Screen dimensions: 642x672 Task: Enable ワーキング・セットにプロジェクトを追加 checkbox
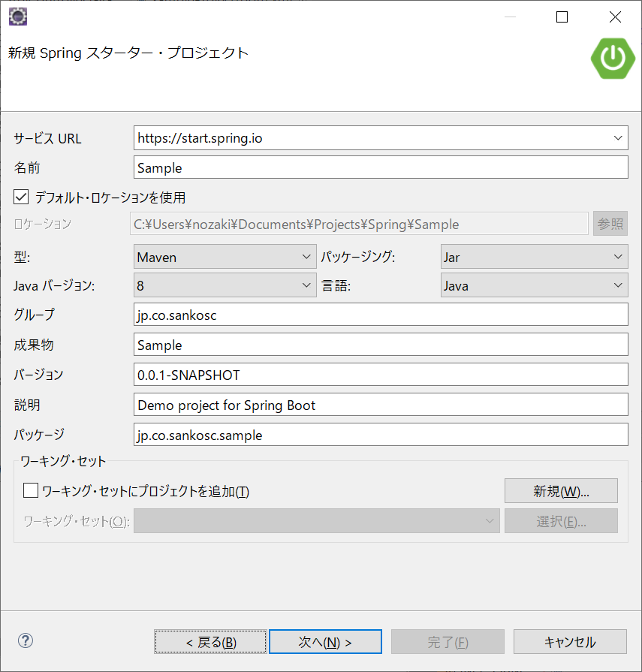pos(31,490)
